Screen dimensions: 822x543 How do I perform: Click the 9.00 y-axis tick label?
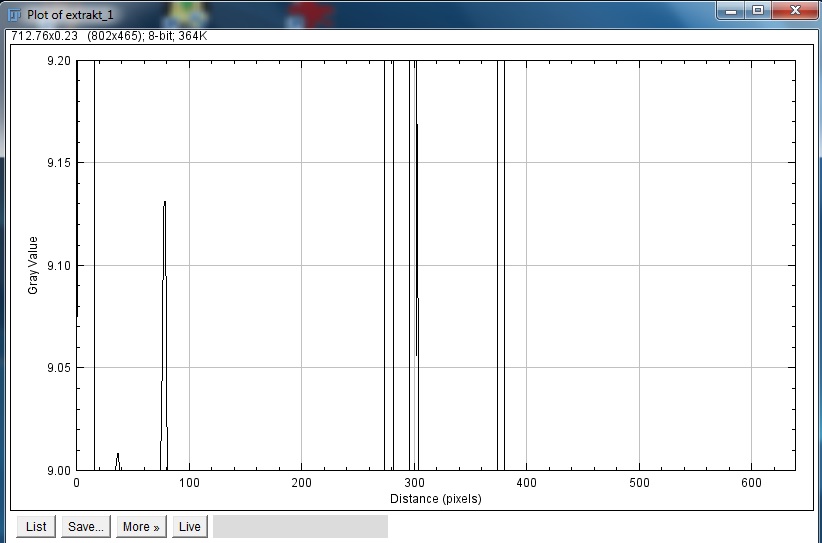point(59,471)
